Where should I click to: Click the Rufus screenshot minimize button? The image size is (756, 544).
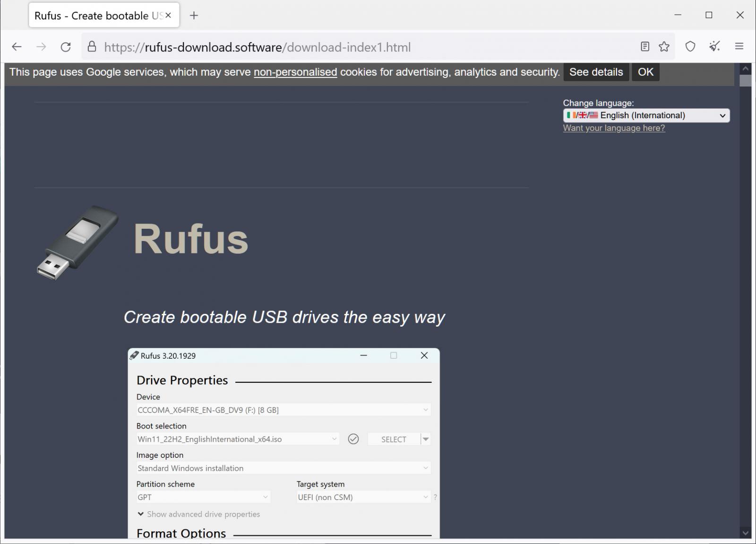pos(363,355)
